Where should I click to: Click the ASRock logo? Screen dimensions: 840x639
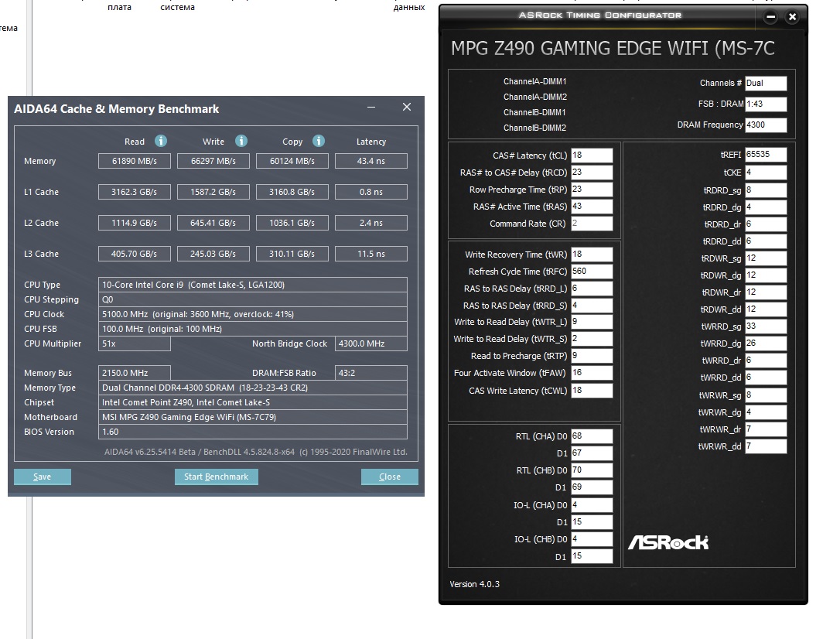point(668,542)
